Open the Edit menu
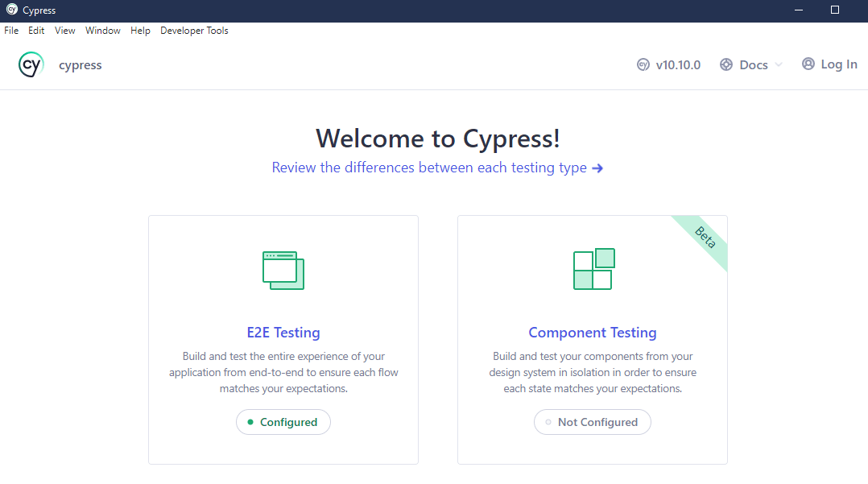 pyautogui.click(x=36, y=31)
